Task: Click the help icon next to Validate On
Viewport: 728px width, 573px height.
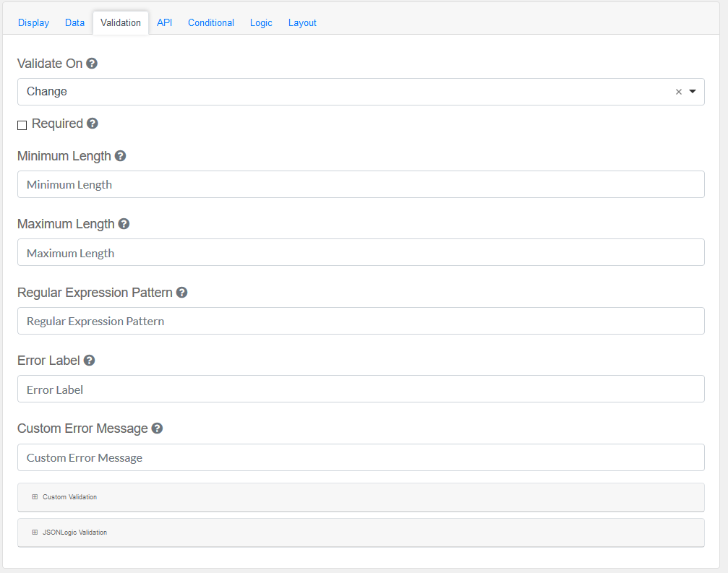Action: coord(92,64)
